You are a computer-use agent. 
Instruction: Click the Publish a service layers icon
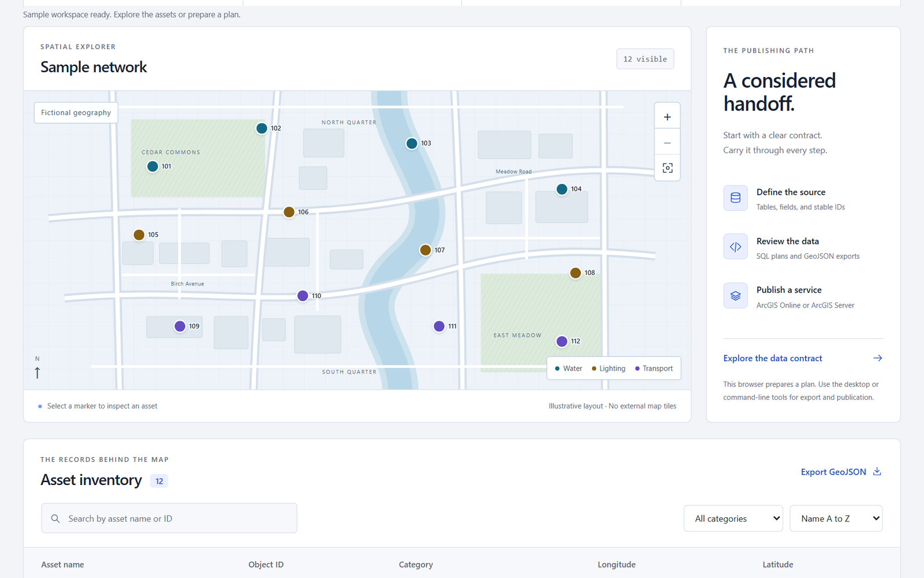tap(735, 296)
